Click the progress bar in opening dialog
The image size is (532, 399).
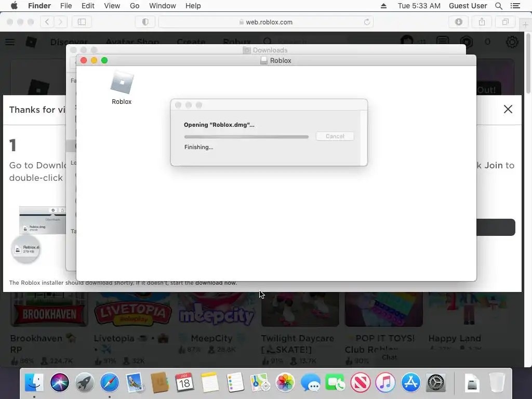click(246, 137)
